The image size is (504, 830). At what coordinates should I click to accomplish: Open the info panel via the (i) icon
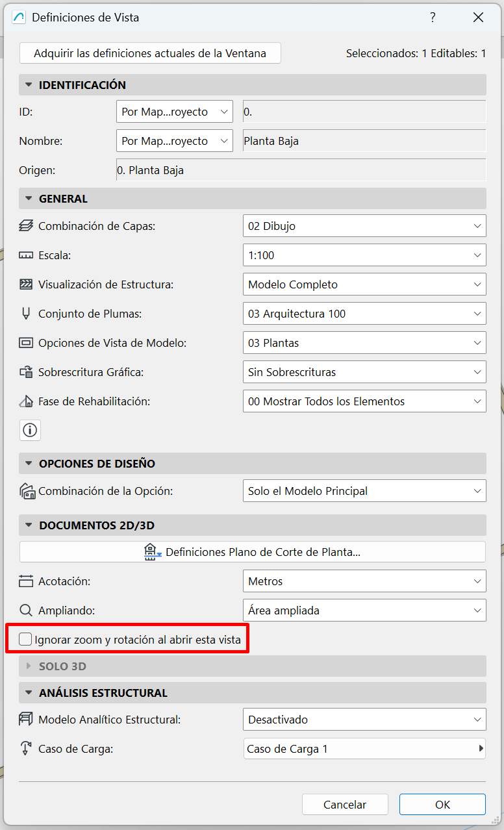30,430
